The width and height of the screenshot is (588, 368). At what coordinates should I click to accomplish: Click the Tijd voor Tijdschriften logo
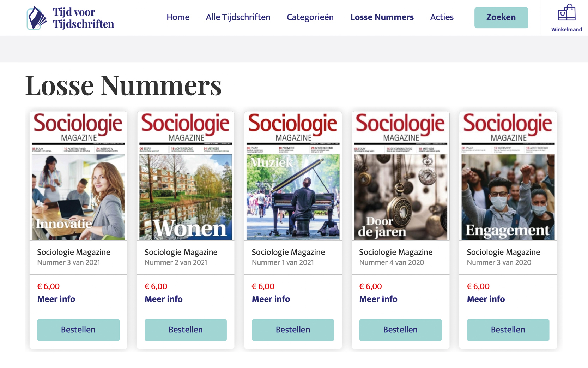click(71, 18)
